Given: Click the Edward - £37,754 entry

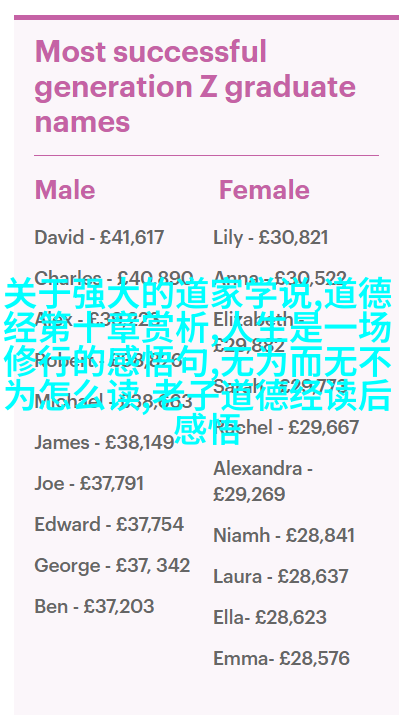Looking at the screenshot, I should tap(109, 524).
